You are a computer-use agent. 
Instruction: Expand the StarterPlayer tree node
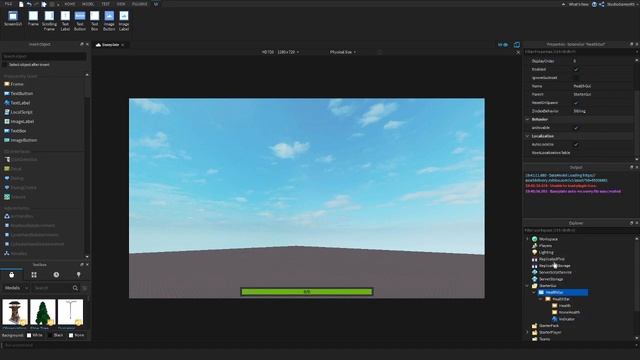pyautogui.click(x=527, y=332)
